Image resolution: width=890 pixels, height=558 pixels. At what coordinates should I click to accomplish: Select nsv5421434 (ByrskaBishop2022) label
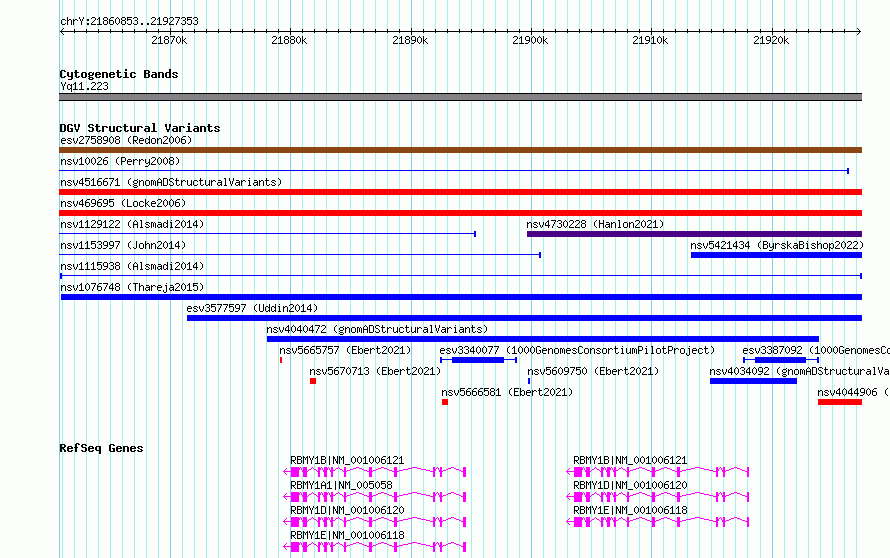pos(777,245)
